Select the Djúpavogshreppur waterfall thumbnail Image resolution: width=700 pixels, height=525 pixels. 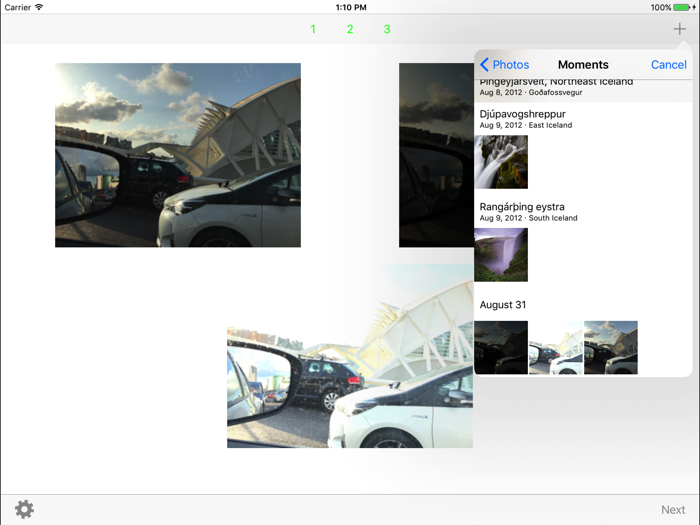501,162
